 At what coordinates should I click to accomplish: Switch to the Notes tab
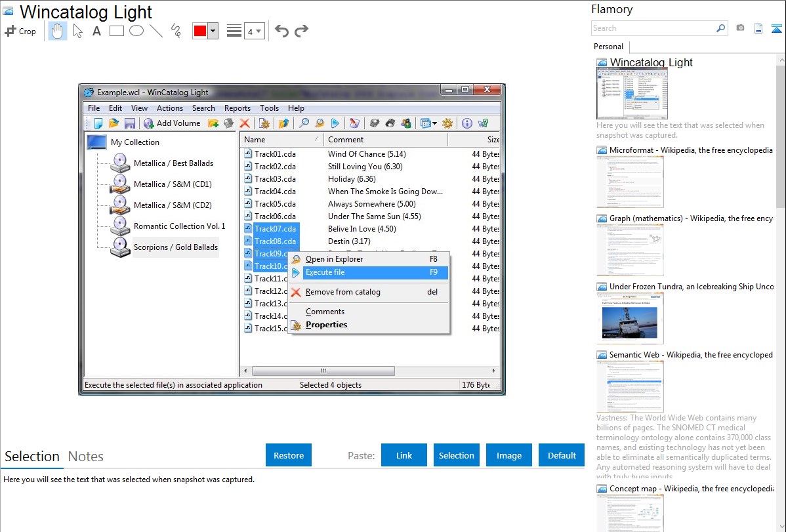[86, 457]
